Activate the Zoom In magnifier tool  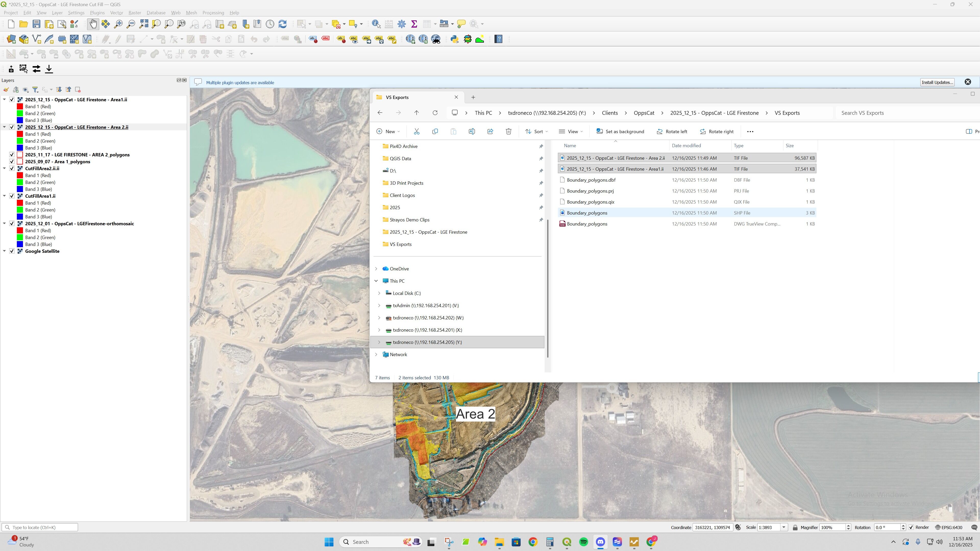pos(118,24)
